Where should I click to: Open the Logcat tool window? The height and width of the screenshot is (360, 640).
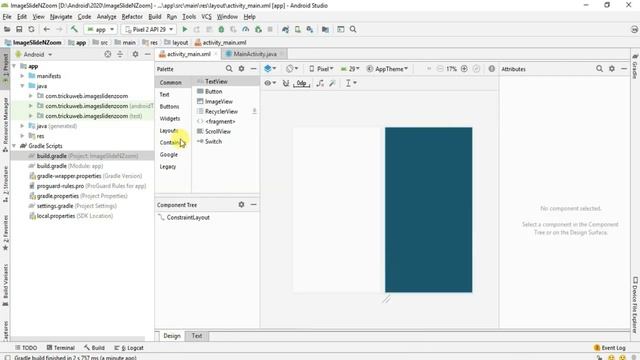tap(129, 348)
